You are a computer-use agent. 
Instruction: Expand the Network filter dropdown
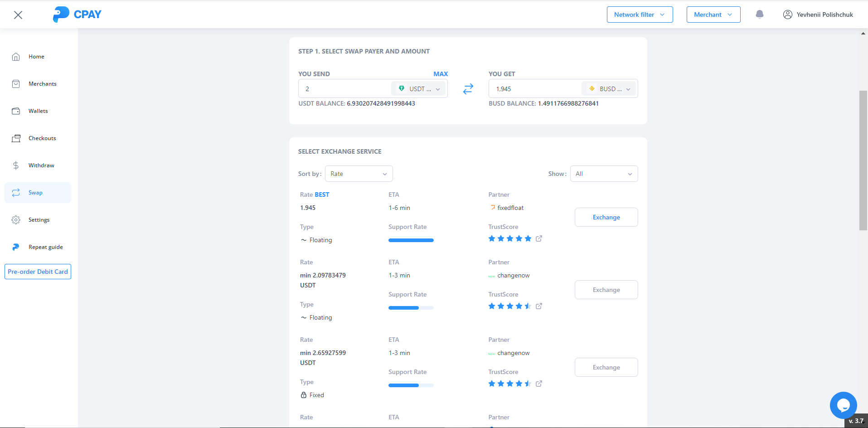pyautogui.click(x=639, y=15)
